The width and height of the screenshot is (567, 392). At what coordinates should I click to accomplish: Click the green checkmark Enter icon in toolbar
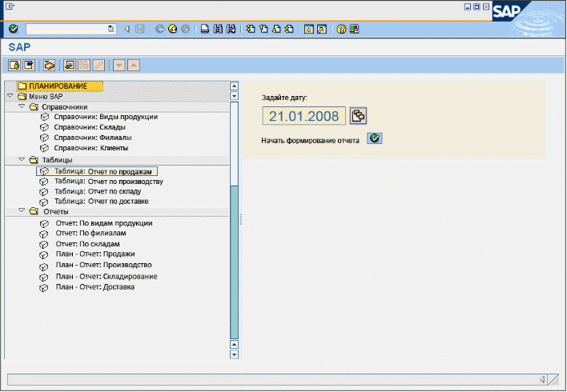click(14, 29)
